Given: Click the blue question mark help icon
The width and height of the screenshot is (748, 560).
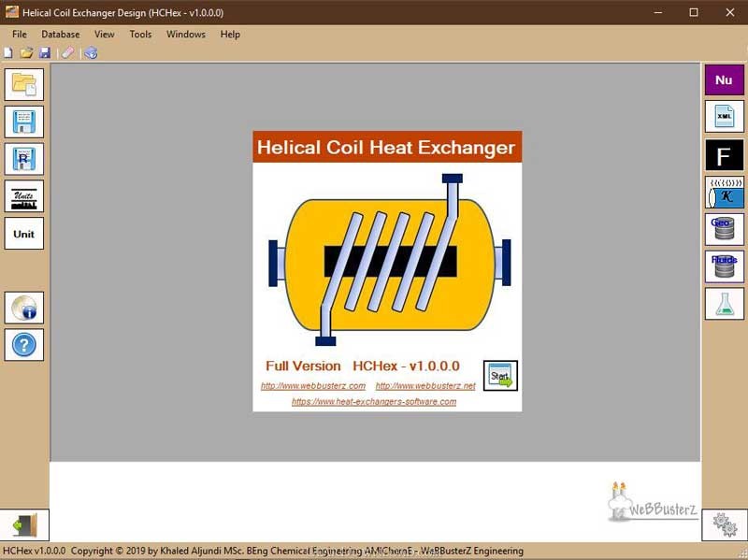Looking at the screenshot, I should click(x=24, y=345).
